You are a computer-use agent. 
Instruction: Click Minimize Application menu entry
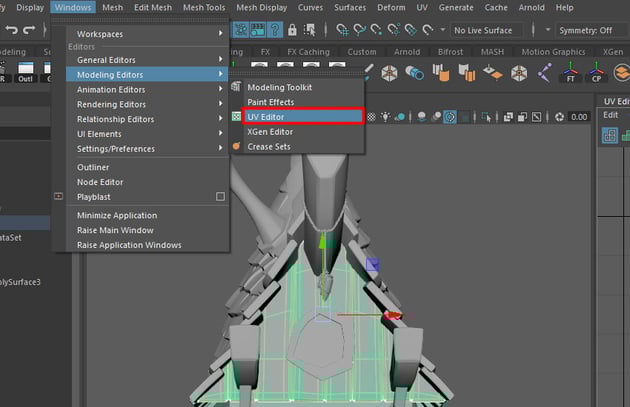117,215
